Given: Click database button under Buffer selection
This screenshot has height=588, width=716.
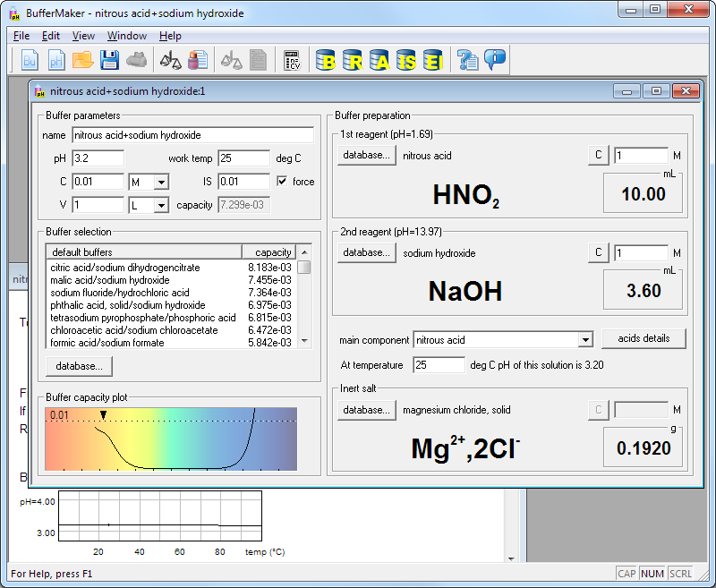Looking at the screenshot, I should (x=80, y=366).
